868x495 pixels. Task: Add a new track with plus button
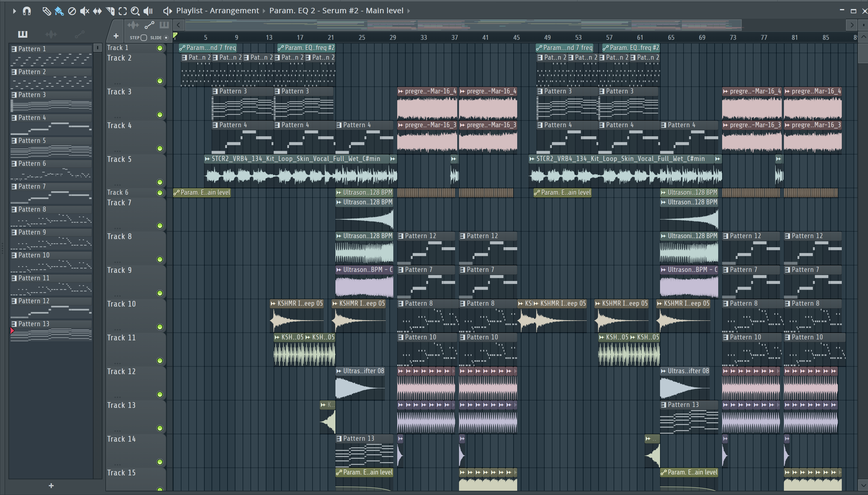116,36
